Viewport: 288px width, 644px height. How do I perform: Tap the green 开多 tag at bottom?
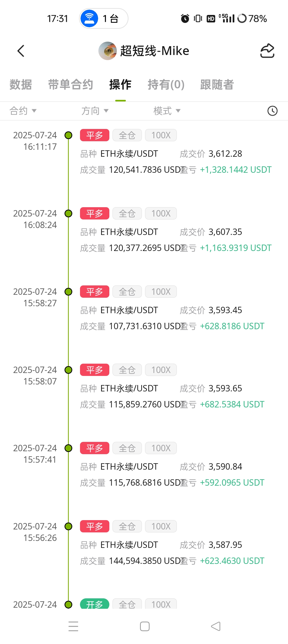coord(95,604)
